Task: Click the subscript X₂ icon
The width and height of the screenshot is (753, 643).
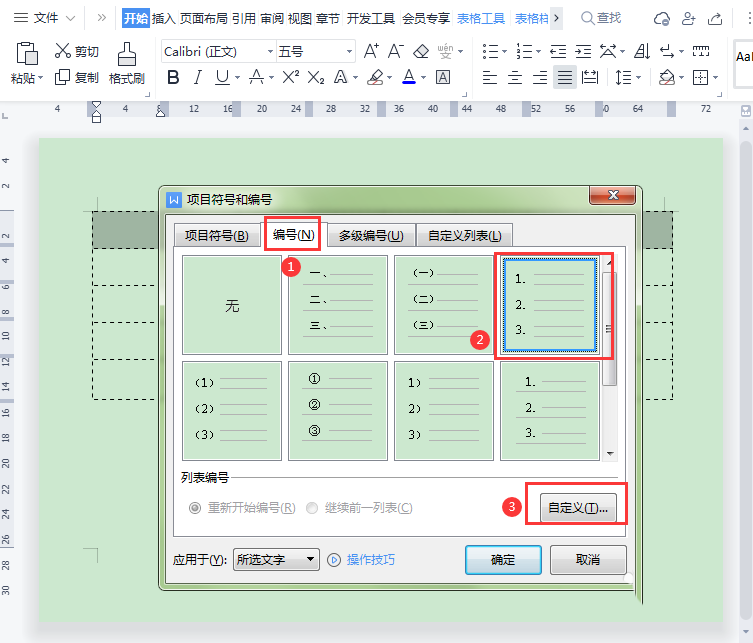Action: 316,77
